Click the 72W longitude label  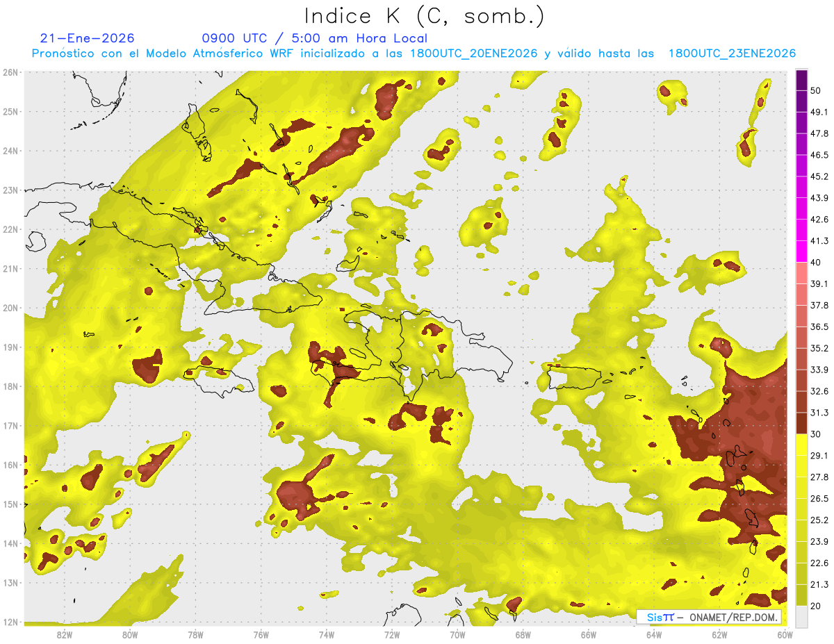click(x=392, y=634)
